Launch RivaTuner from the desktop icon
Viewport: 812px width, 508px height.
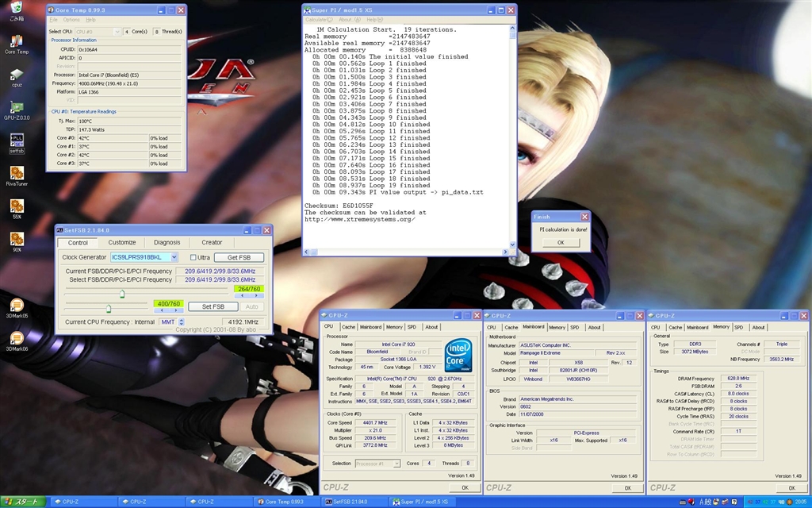tap(16, 173)
